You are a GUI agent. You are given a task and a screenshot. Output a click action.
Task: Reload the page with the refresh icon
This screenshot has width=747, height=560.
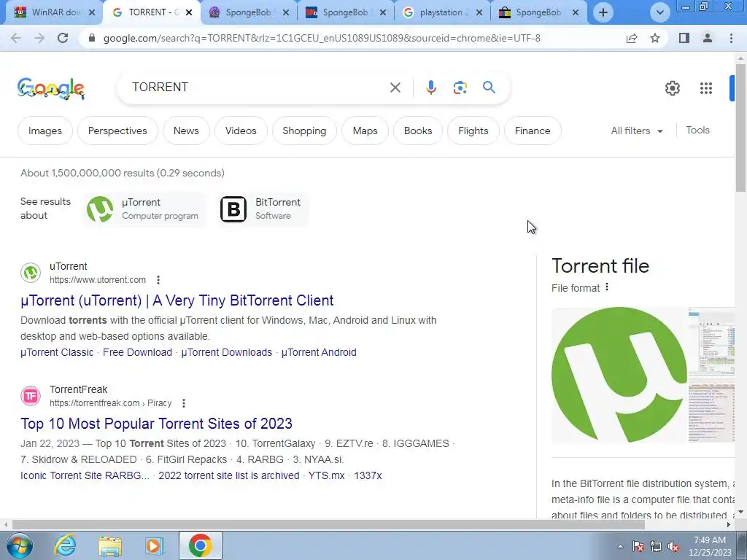click(63, 38)
